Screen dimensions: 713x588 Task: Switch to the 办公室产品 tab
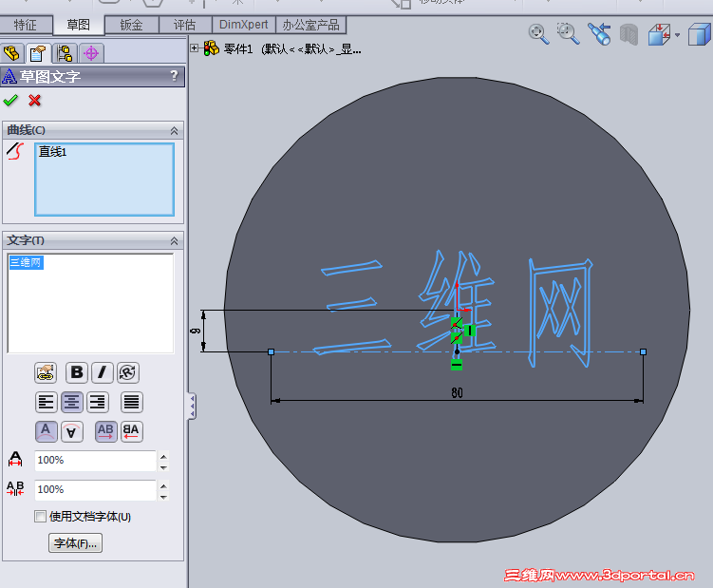point(311,25)
